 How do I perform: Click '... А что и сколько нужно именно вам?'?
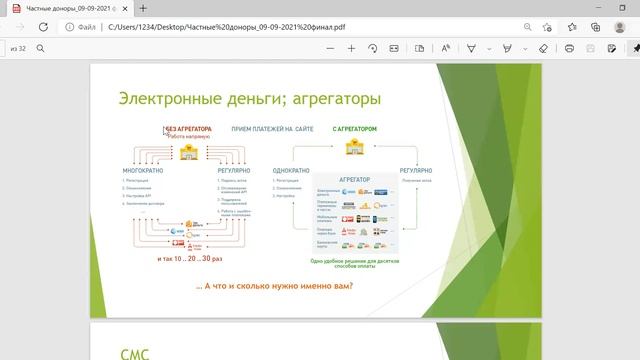pos(274,286)
